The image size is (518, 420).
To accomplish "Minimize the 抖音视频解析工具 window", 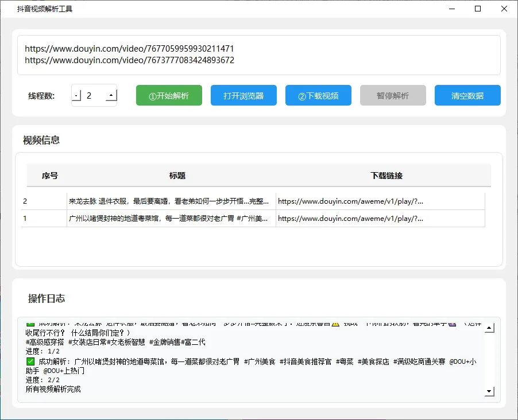I will [452, 9].
